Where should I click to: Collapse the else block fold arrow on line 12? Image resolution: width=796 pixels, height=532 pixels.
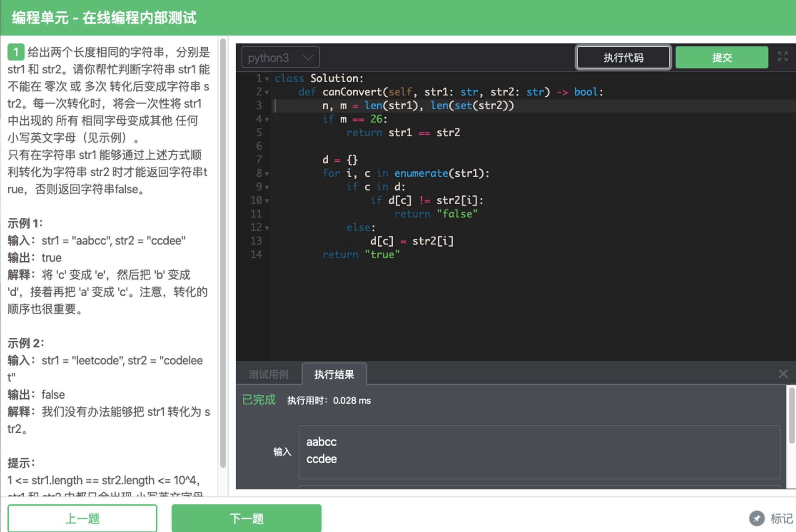pyautogui.click(x=267, y=228)
